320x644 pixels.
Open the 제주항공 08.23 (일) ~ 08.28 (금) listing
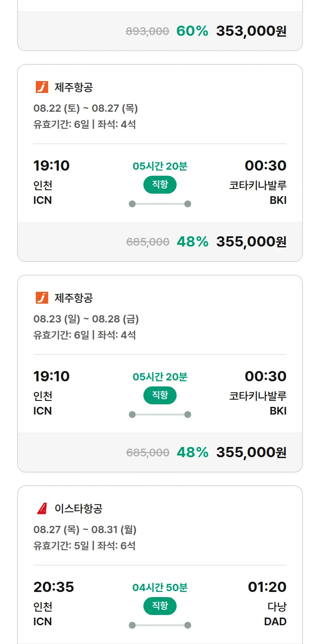tap(160, 374)
